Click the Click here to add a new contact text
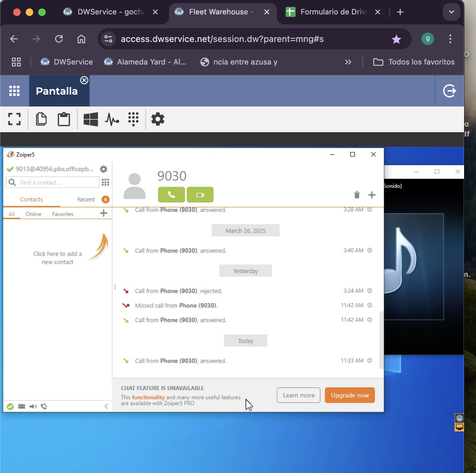 click(58, 258)
